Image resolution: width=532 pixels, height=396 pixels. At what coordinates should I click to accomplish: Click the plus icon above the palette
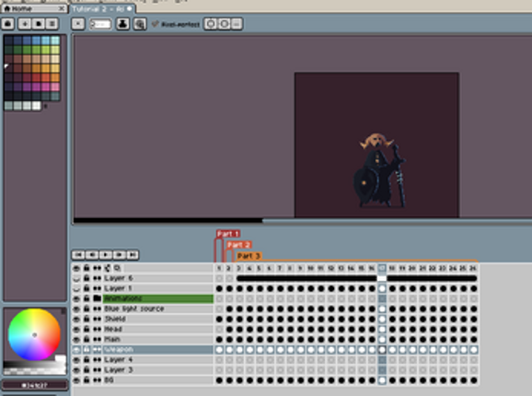(x=25, y=24)
